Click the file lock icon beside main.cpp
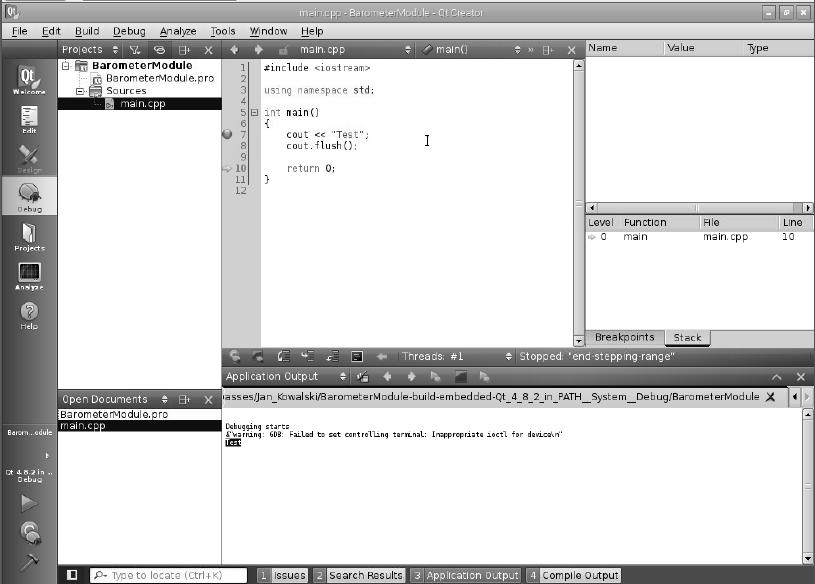Screen dimensions: 815x584 pos(283,50)
